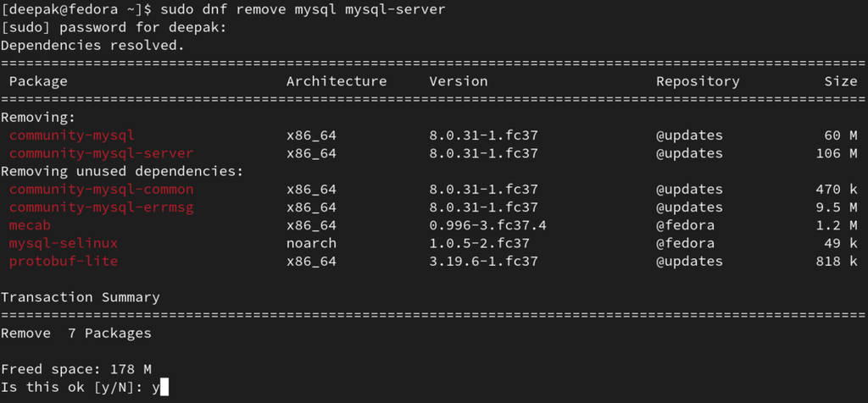Click the community-mysql-errmsg package entry
Screen dimensions: 868x403
[x=101, y=207]
